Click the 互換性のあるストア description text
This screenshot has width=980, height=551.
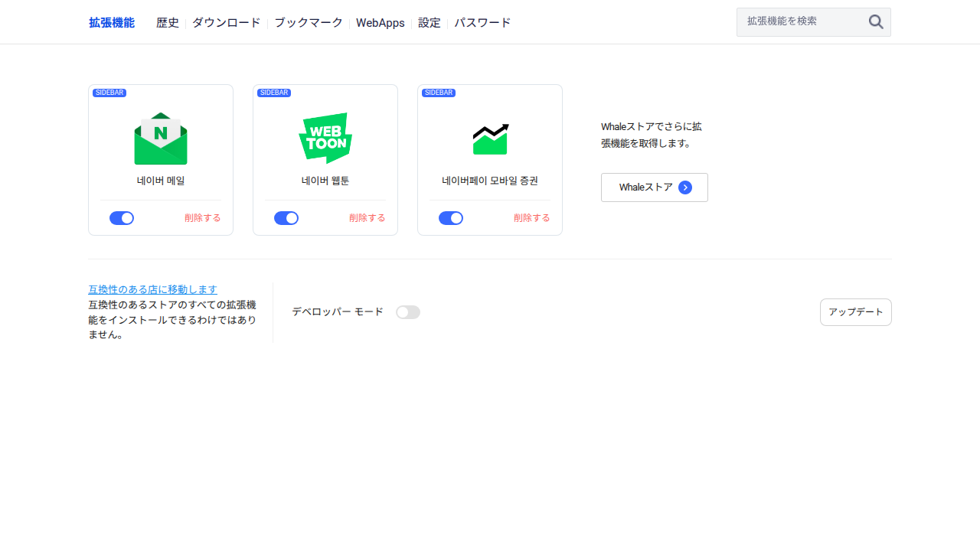[172, 320]
